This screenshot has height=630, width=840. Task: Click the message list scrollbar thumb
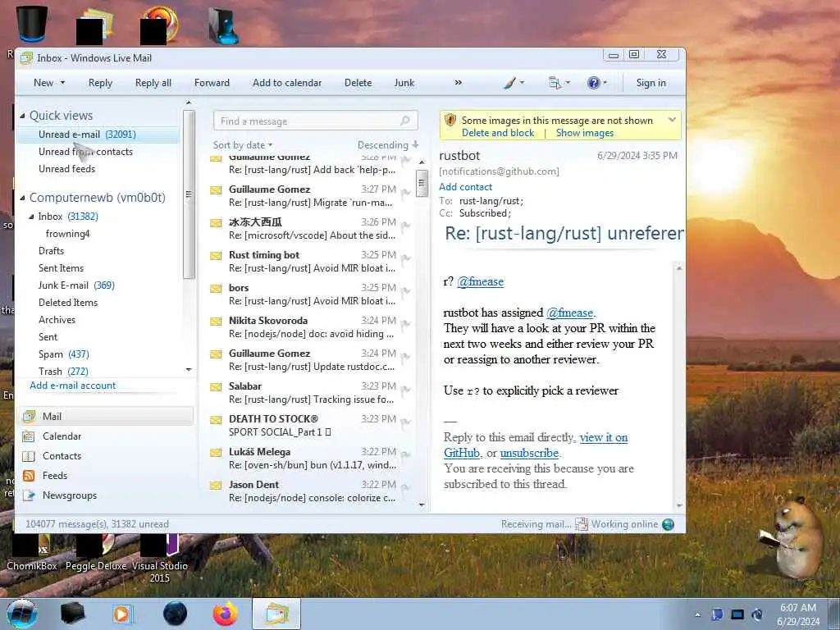tap(422, 183)
